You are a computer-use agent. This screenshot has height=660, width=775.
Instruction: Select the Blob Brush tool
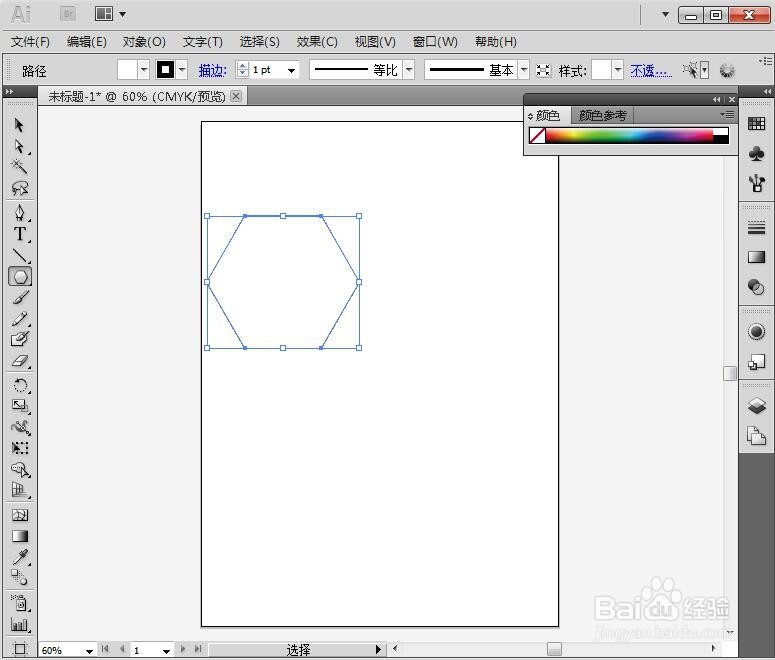coord(20,339)
